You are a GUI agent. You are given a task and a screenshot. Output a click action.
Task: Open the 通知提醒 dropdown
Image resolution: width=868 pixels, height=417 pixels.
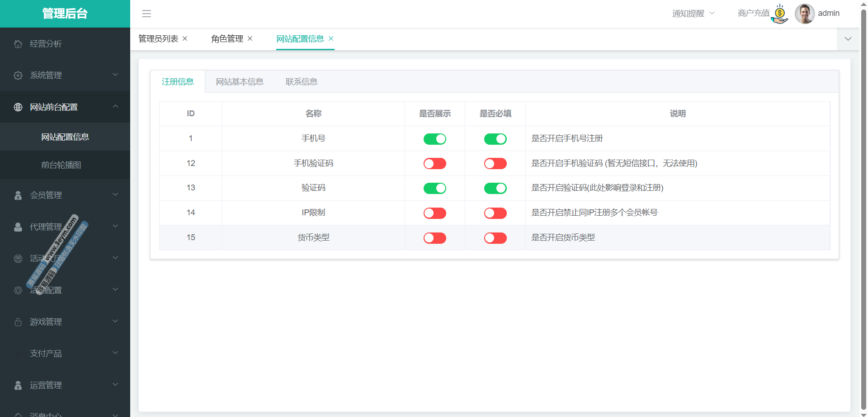click(x=693, y=14)
